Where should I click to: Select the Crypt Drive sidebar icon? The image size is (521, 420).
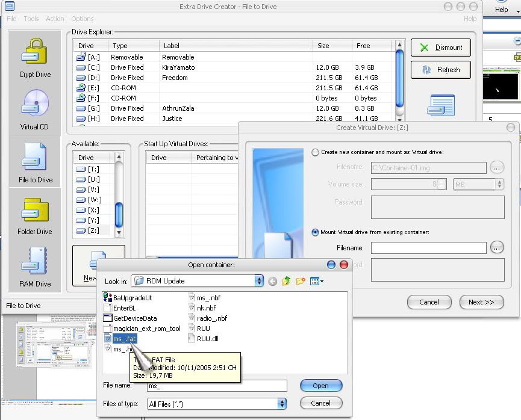pos(35,58)
